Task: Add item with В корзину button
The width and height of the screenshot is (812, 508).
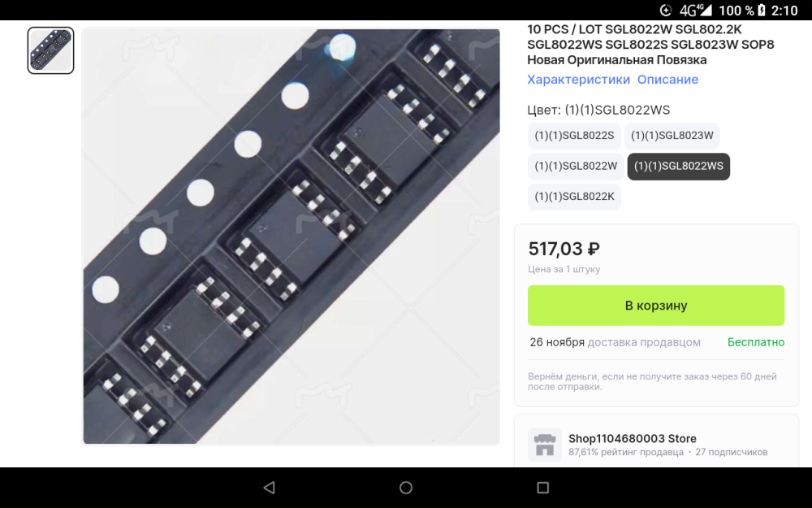Action: coord(656,306)
